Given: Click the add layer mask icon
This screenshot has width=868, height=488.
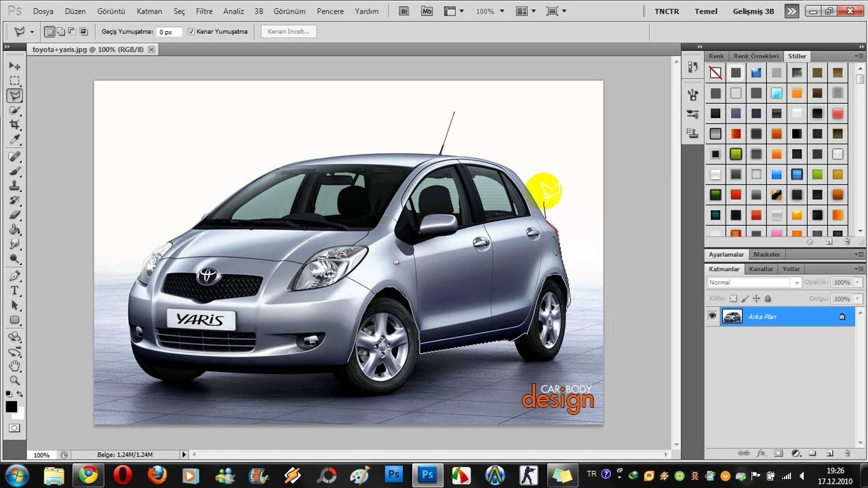Looking at the screenshot, I should [778, 453].
